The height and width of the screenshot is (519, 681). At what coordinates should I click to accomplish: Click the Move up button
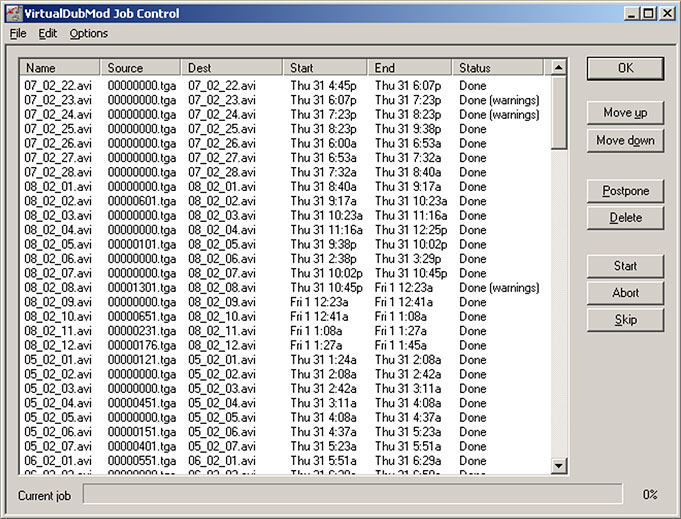625,113
